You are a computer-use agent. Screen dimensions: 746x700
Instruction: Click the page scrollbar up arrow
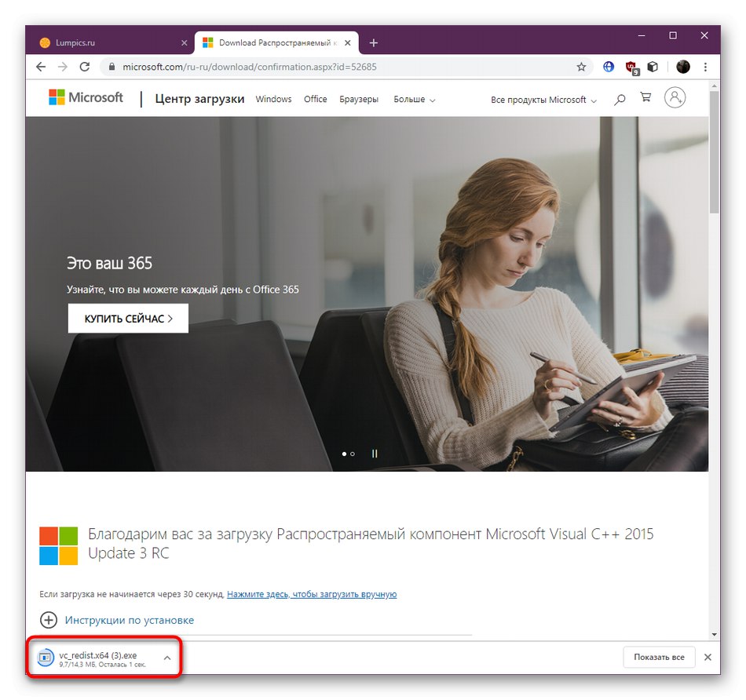714,86
